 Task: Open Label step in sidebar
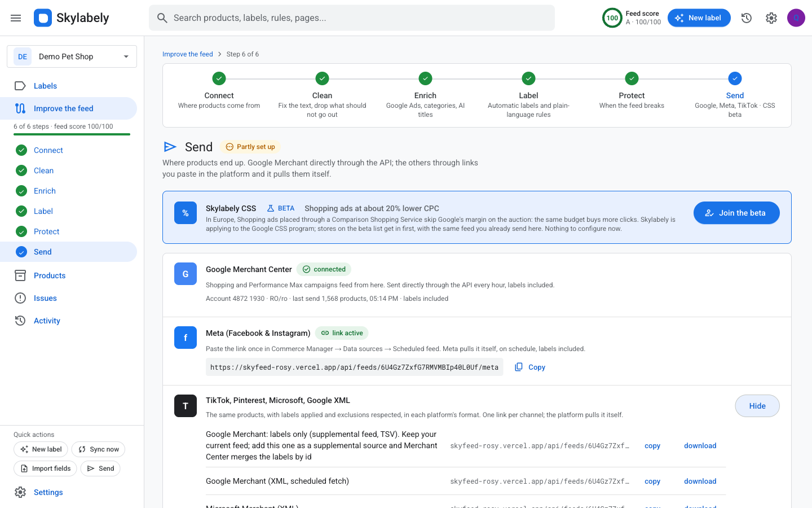[x=68, y=211]
